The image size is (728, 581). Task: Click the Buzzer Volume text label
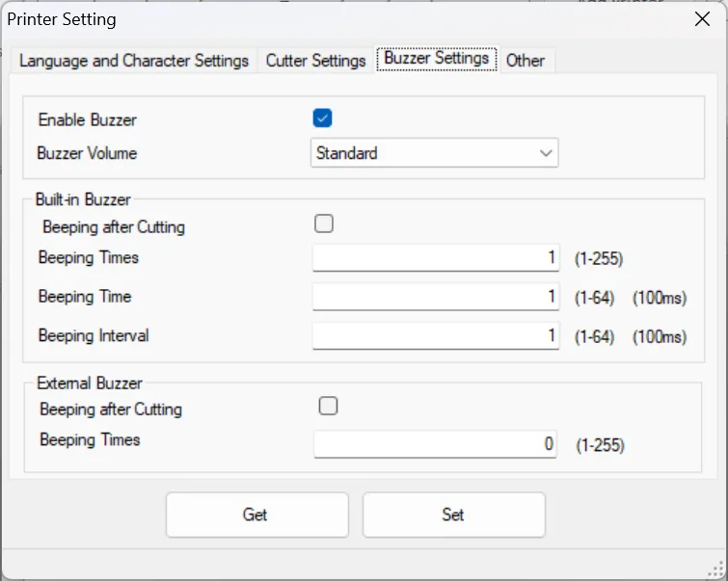87,153
